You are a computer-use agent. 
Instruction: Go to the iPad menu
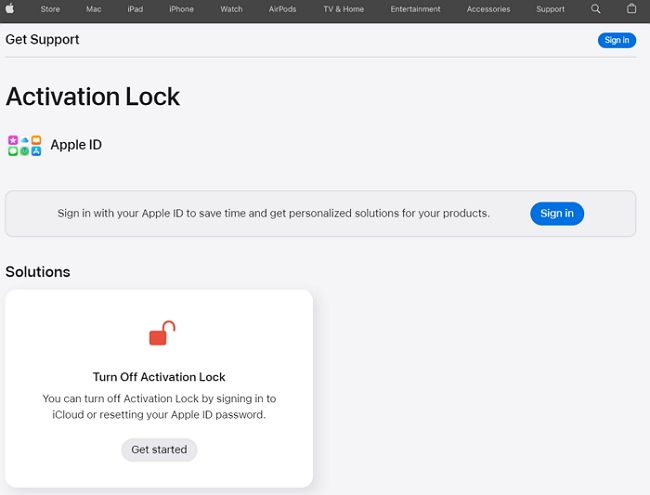pyautogui.click(x=135, y=9)
